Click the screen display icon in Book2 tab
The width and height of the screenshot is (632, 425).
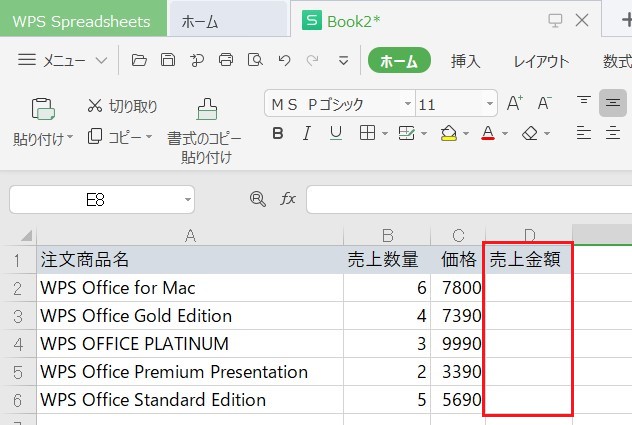(x=555, y=20)
